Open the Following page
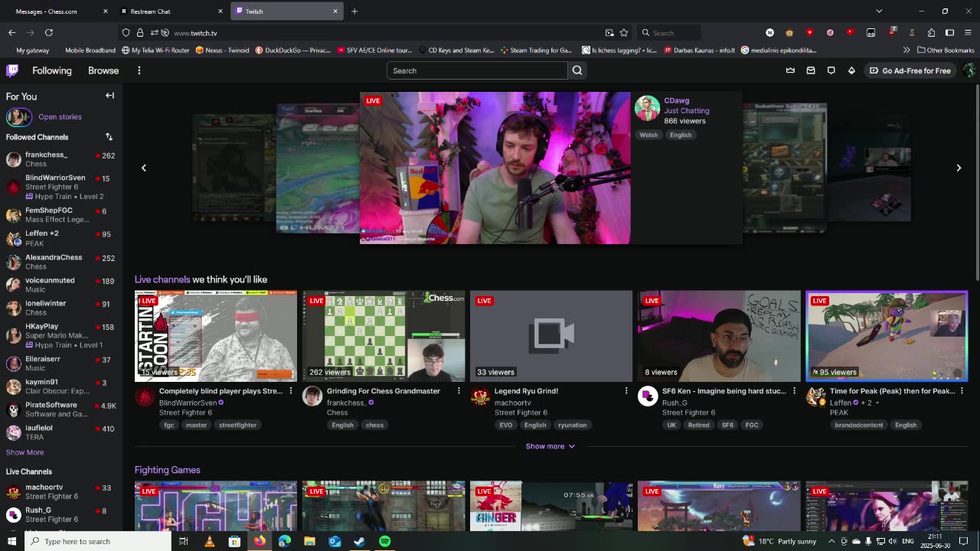980x551 pixels. 52,70
